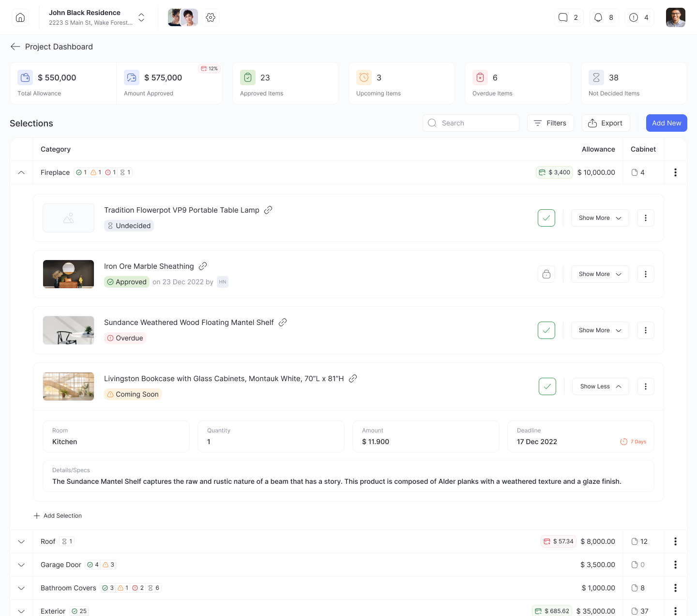Open the Filters menu
This screenshot has width=697, height=616.
(x=550, y=123)
